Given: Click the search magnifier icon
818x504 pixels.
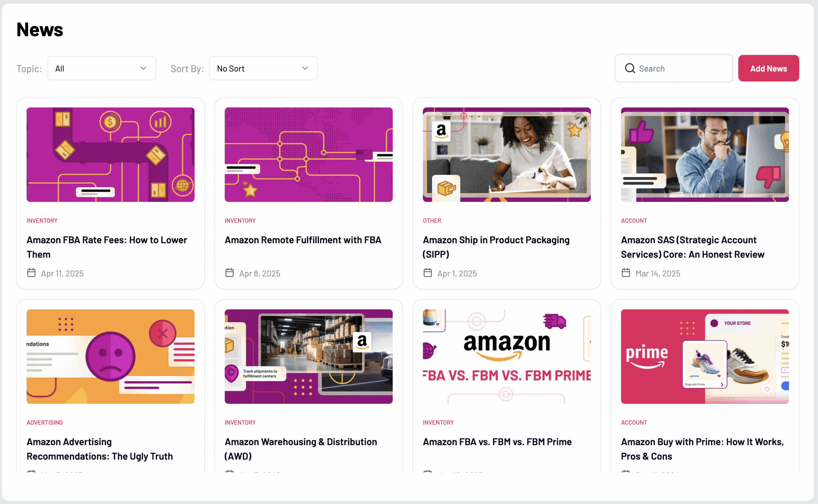Looking at the screenshot, I should pyautogui.click(x=629, y=68).
